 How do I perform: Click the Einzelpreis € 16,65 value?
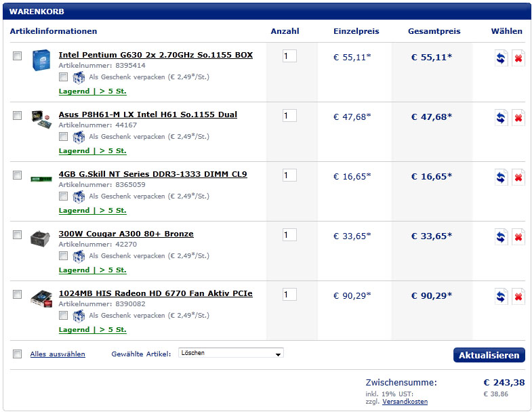[352, 176]
